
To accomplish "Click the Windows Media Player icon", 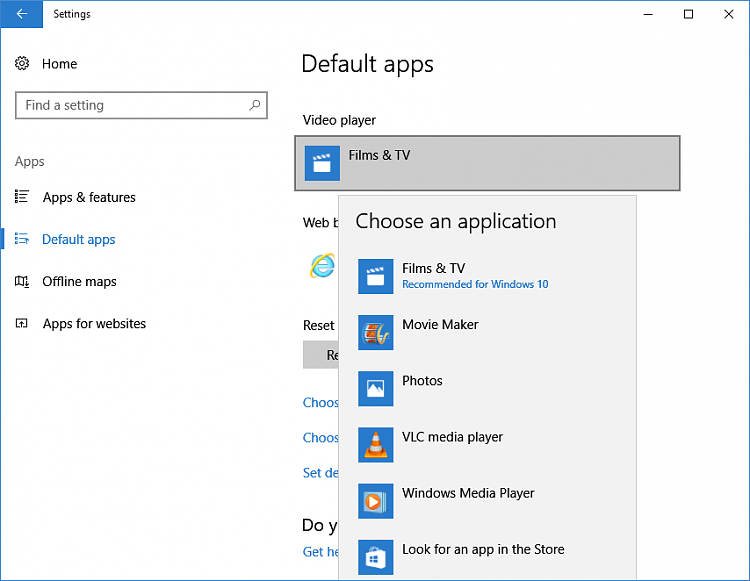I will pyautogui.click(x=376, y=501).
